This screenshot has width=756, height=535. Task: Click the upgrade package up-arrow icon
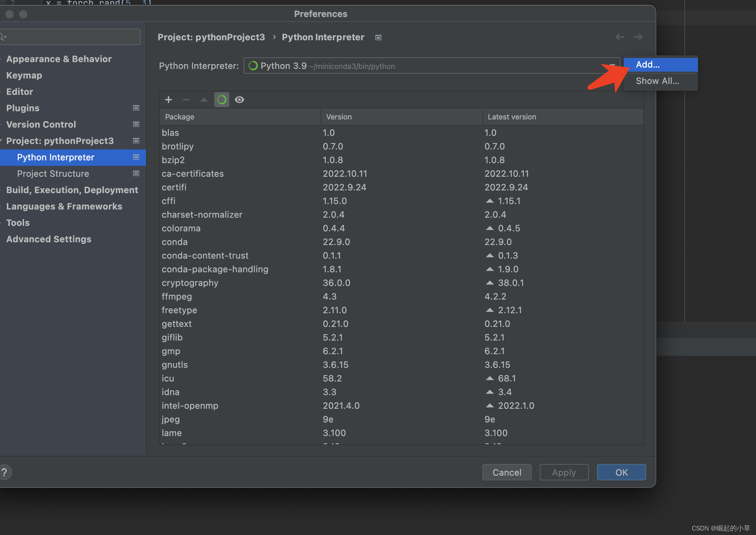[x=204, y=100]
